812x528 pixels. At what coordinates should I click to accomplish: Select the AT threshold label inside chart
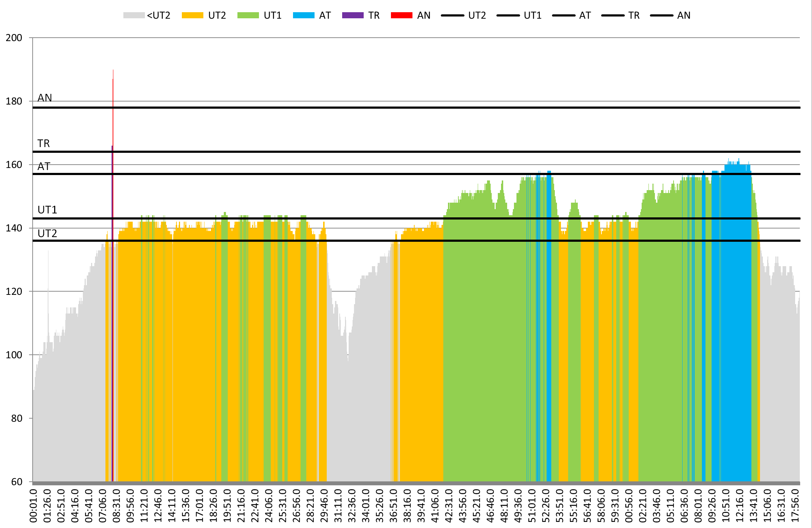point(44,166)
